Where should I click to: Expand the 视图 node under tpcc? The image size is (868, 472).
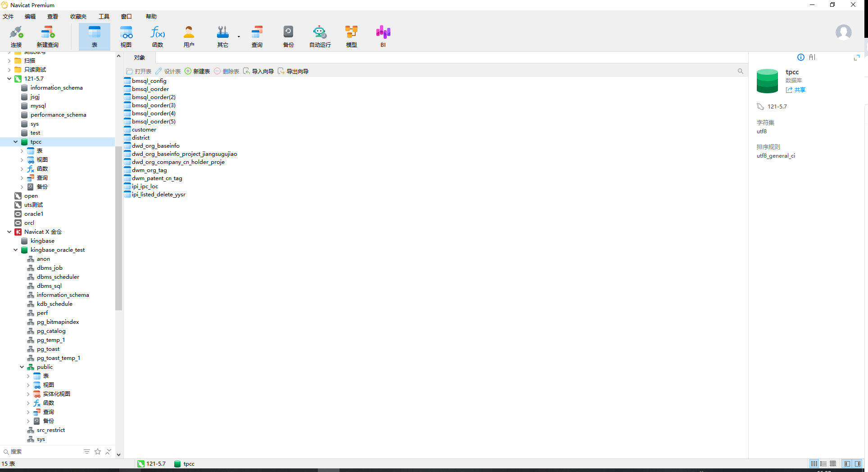pos(22,160)
